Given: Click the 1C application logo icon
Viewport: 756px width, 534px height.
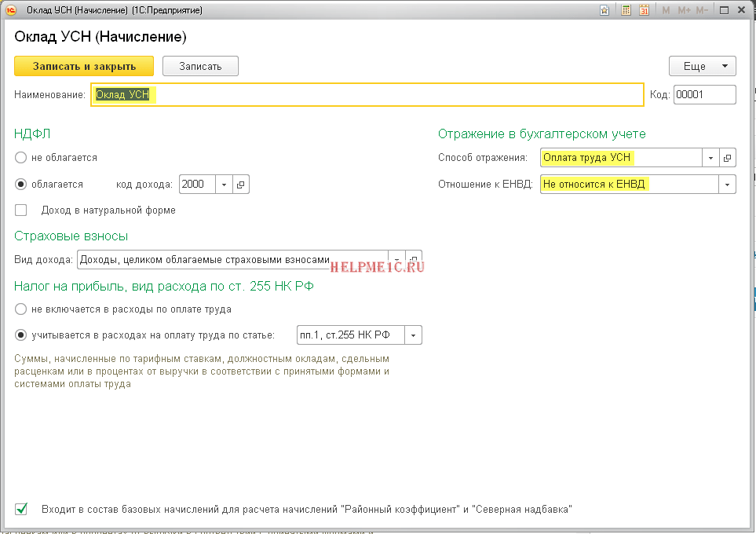Looking at the screenshot, I should tap(12, 11).
